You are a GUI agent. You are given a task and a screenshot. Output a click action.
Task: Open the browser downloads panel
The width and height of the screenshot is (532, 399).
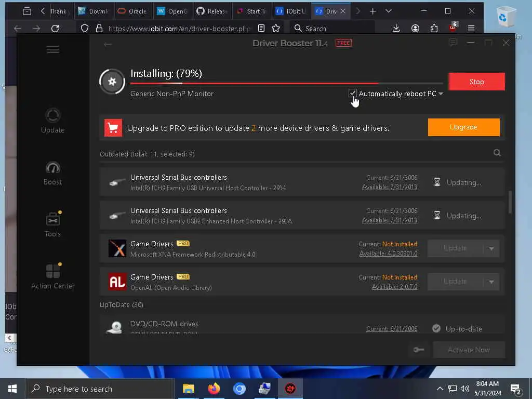tap(396, 28)
